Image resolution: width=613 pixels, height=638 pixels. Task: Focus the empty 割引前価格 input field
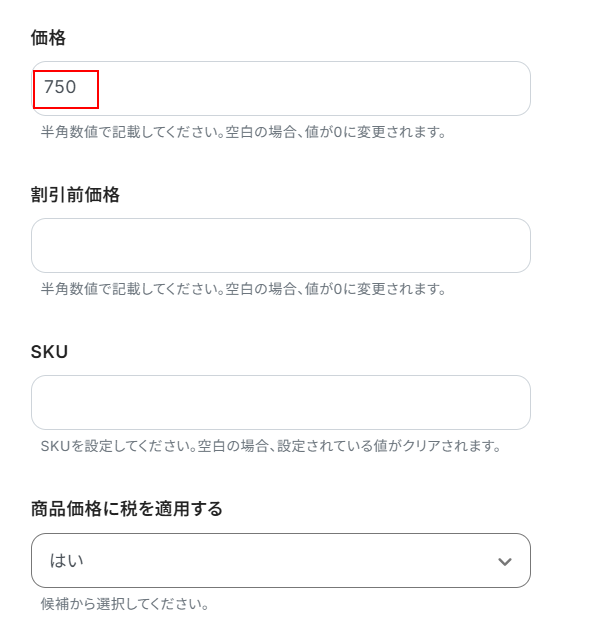(x=280, y=246)
